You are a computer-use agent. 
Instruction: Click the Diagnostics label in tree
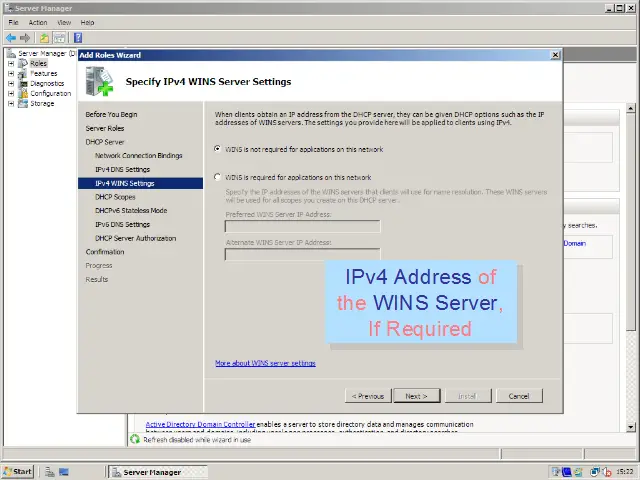coord(47,83)
